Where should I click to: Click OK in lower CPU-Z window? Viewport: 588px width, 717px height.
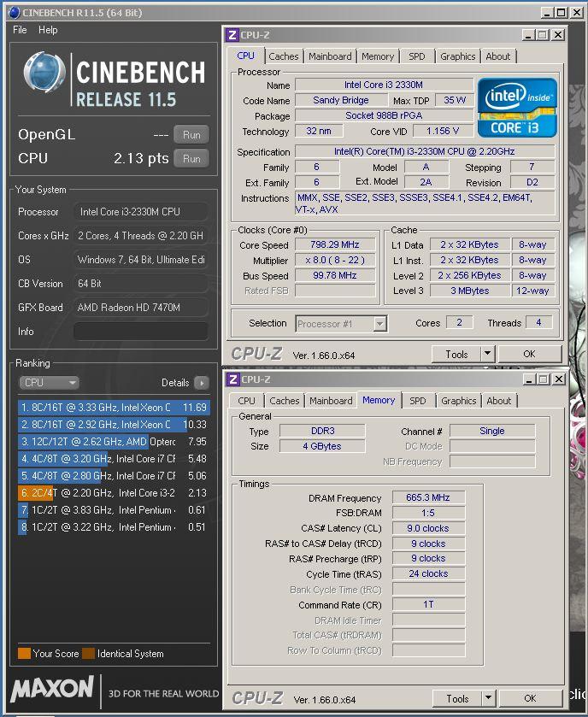tap(531, 699)
